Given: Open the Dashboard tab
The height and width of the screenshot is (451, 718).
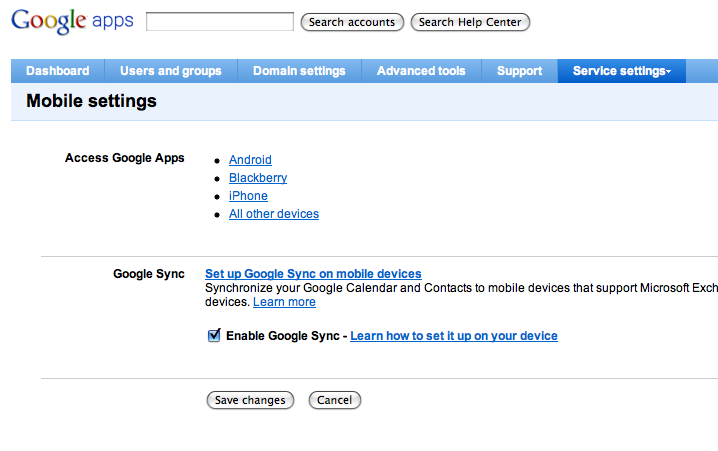Looking at the screenshot, I should point(58,71).
